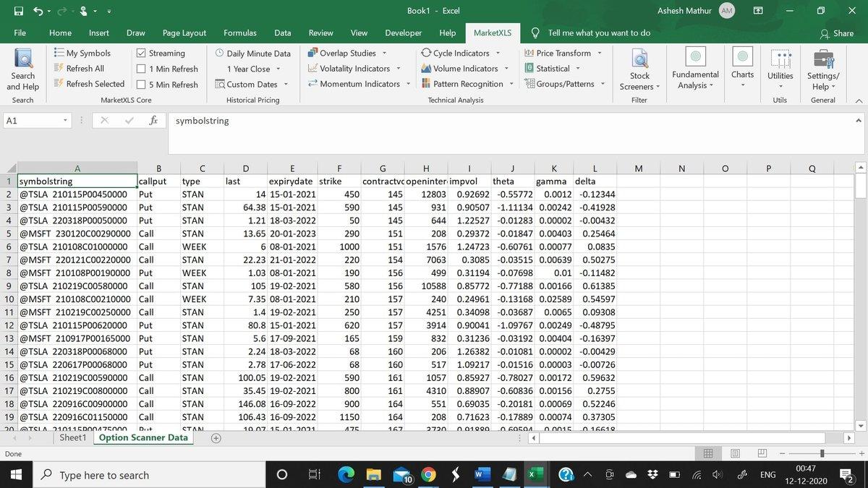Image resolution: width=868 pixels, height=488 pixels.
Task: Open the Name Box dropdown arrow
Action: point(66,121)
